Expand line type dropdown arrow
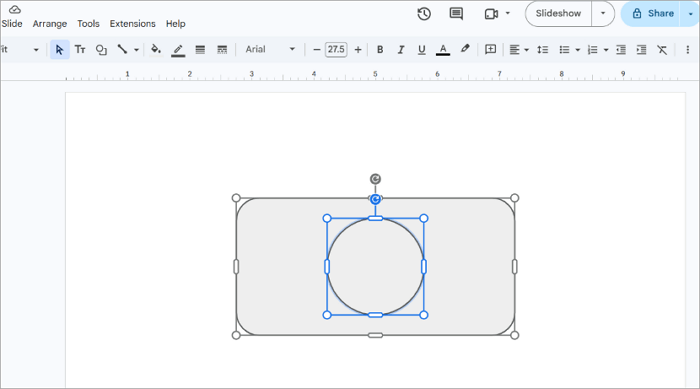The height and width of the screenshot is (389, 700). point(137,50)
